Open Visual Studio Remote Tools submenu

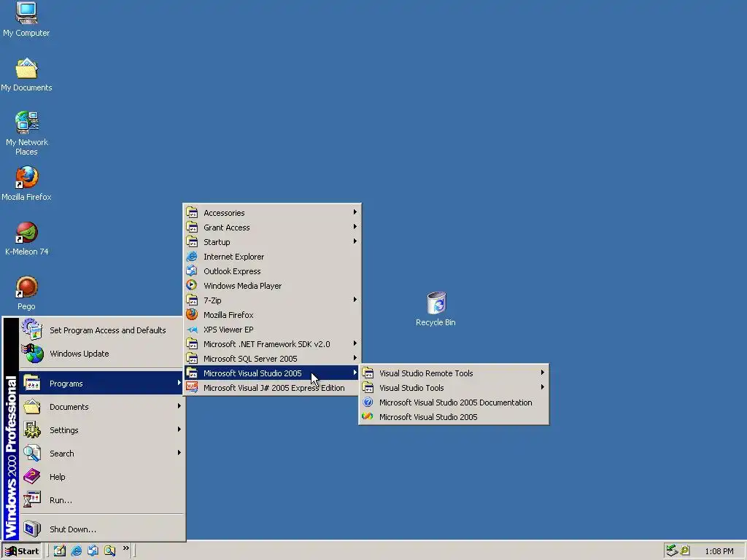(454, 373)
